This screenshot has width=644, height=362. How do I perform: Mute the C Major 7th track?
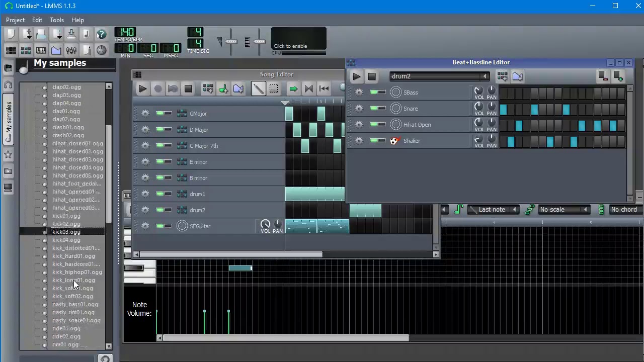click(160, 146)
